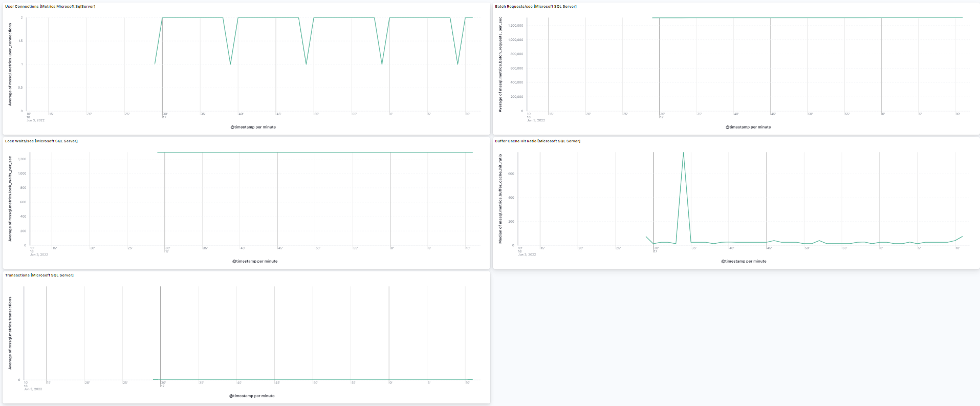Click the buffer_cache_hit_ratio y-axis label

[500, 199]
